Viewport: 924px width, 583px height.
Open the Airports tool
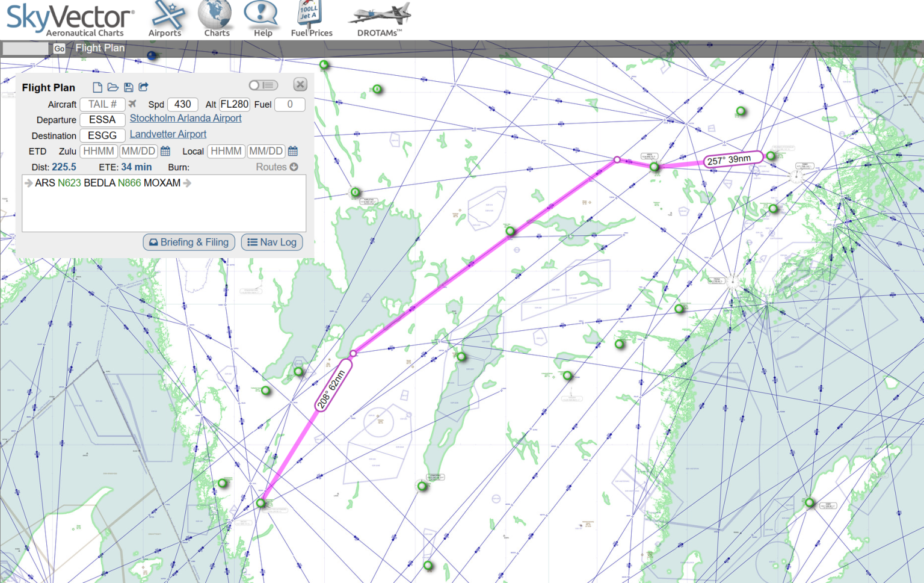166,18
